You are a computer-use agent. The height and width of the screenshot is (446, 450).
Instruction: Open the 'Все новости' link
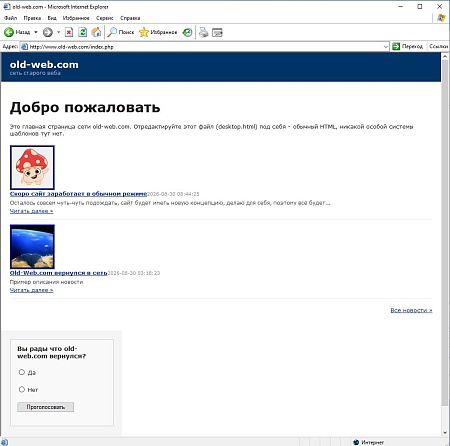coord(411,310)
